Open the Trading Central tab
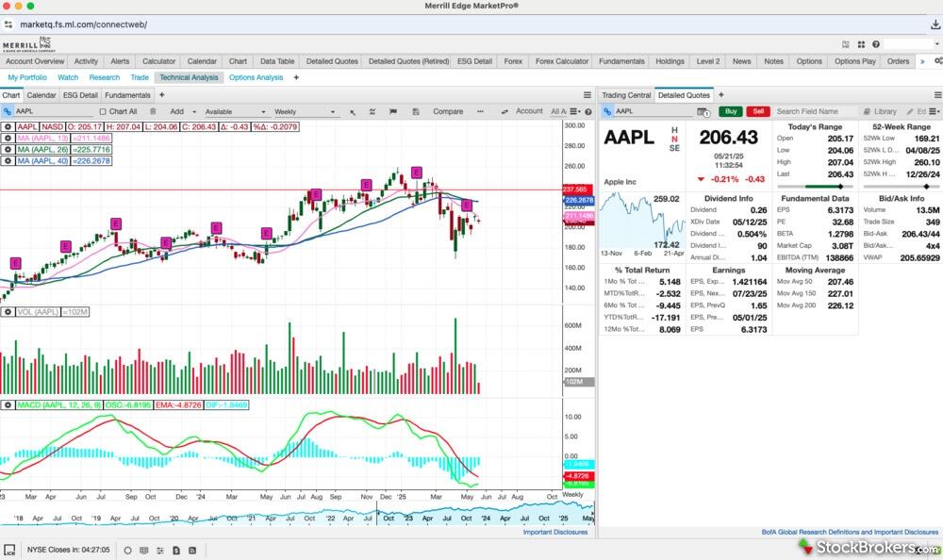This screenshot has width=943, height=560. click(626, 95)
